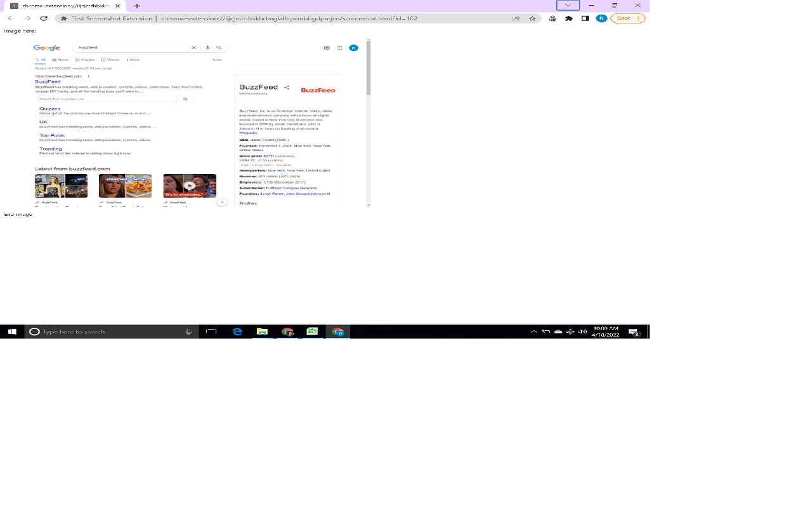Image resolution: width=812 pixels, height=508 pixels.
Task: Select the chrome-extension tab title
Action: tap(66, 6)
